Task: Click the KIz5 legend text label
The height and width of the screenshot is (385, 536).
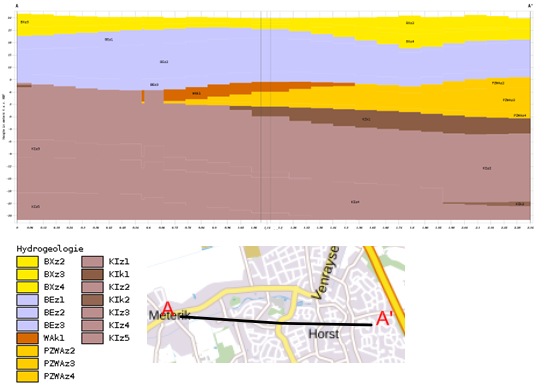Action: [x=119, y=338]
